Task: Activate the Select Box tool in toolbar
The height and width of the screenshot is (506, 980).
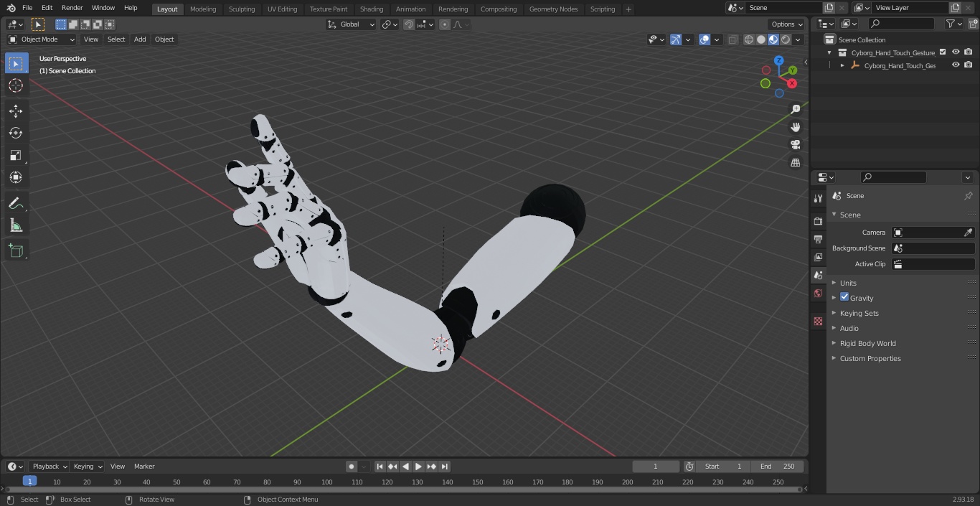Action: [16, 63]
